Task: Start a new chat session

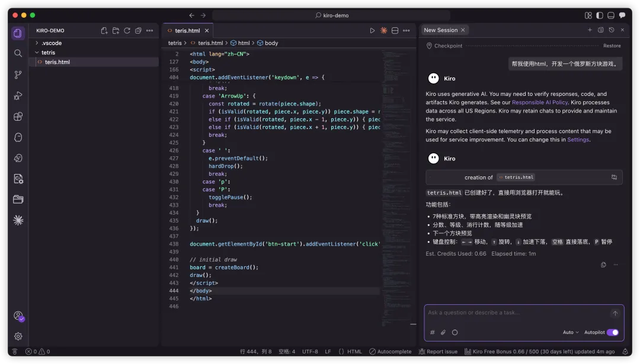Action: (590, 30)
